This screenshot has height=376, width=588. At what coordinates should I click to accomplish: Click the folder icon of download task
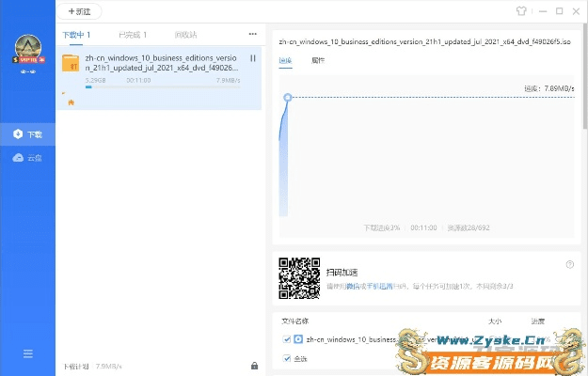[71, 63]
